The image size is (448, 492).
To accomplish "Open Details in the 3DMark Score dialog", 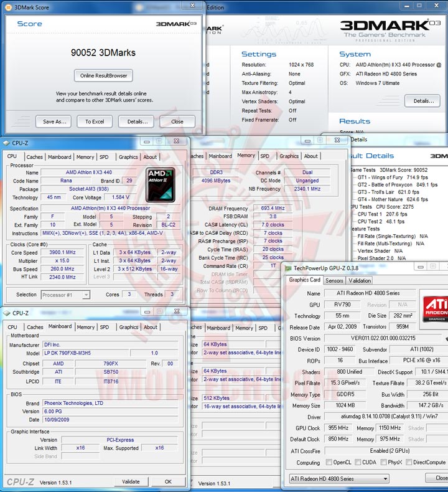I will click(x=136, y=121).
